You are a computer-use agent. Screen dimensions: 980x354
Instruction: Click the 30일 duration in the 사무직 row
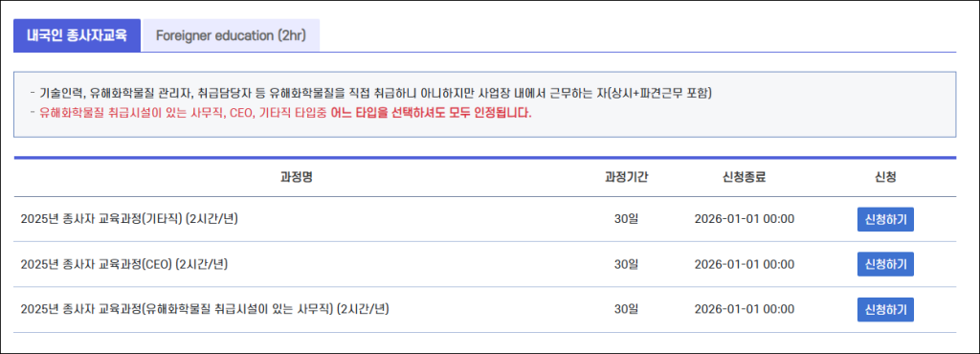coord(626,310)
